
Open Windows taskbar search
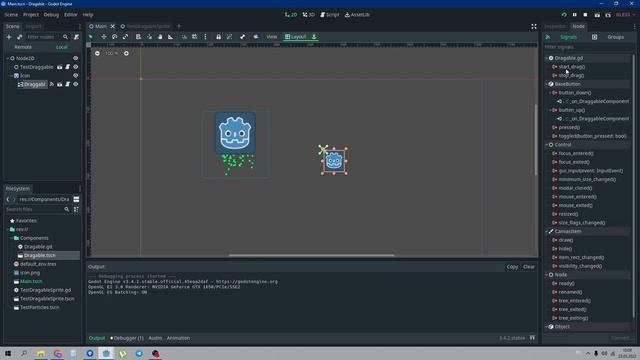point(24,353)
